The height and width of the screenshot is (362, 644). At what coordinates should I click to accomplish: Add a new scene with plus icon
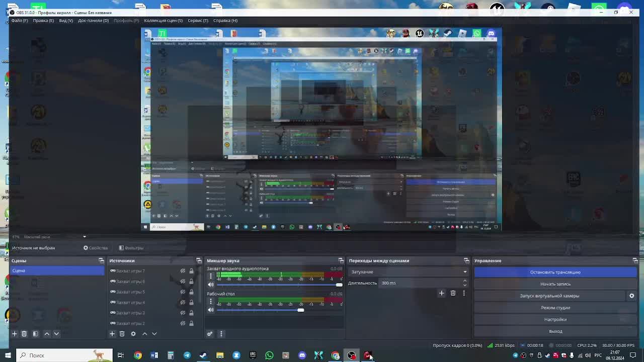tap(14, 334)
